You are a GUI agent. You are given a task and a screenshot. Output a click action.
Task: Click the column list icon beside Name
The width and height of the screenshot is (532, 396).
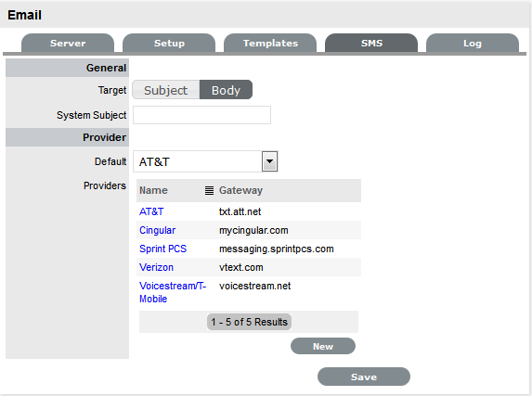(x=209, y=190)
